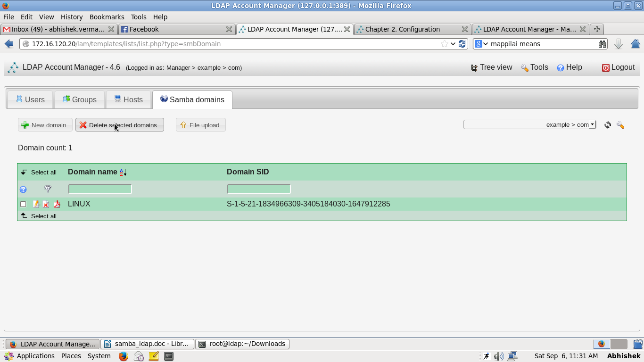Adjust the volume control in system tray
The width and height of the screenshot is (644, 362).
point(499,356)
